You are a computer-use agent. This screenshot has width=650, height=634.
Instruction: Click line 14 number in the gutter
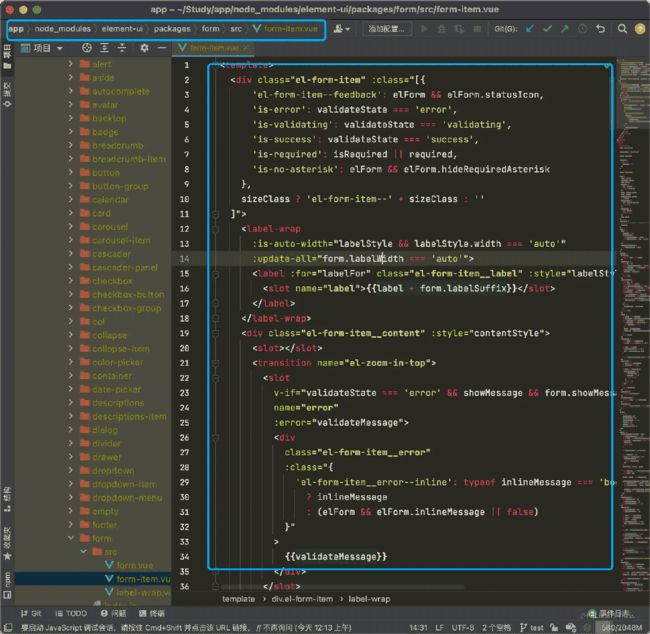tap(184, 259)
